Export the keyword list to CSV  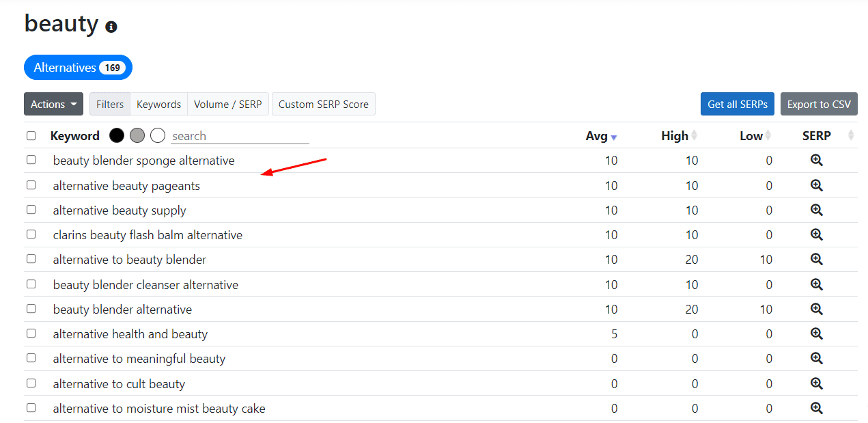(x=819, y=104)
